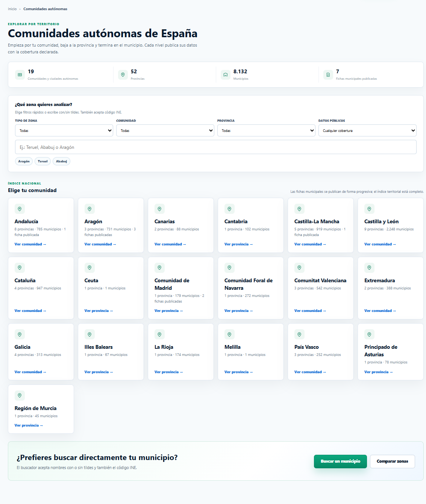The width and height of the screenshot is (426, 504).
Task: Open Ver provincia link for Región de Murcia
Action: click(x=29, y=425)
